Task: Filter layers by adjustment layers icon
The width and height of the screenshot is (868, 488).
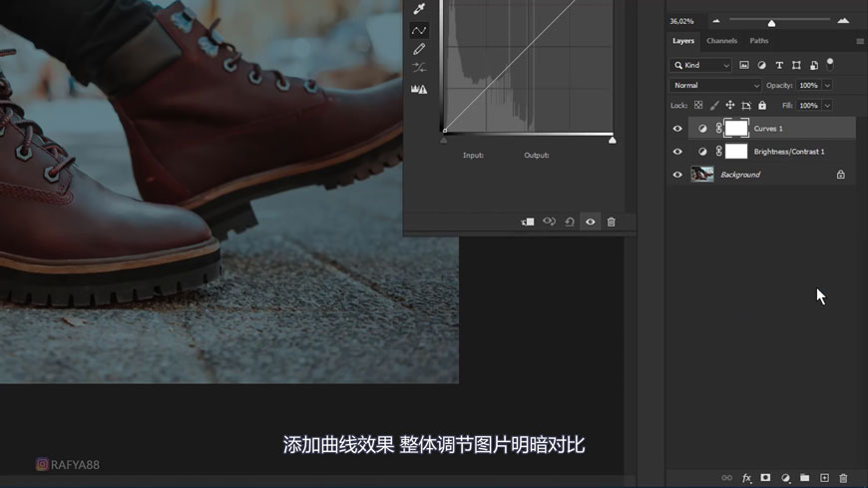Action: coord(761,65)
